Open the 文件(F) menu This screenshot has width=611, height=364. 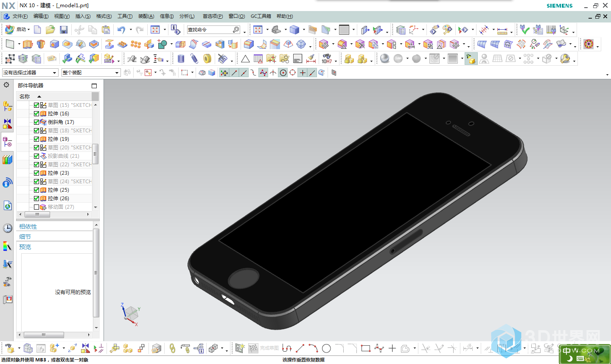pyautogui.click(x=20, y=16)
